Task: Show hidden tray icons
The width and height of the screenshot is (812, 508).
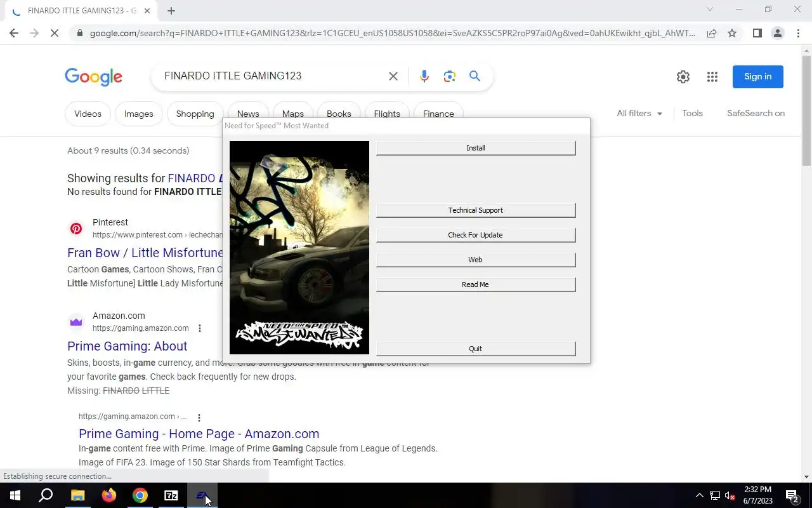Action: tap(700, 495)
